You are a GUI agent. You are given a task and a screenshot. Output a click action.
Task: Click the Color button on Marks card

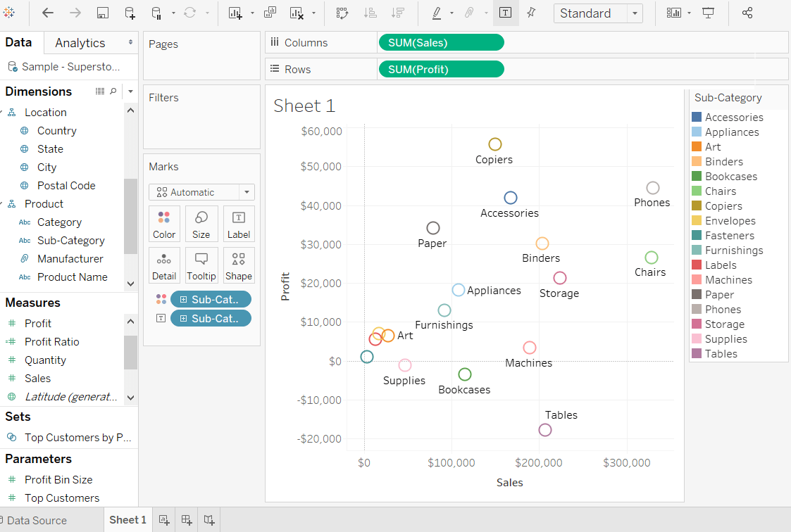click(x=164, y=224)
